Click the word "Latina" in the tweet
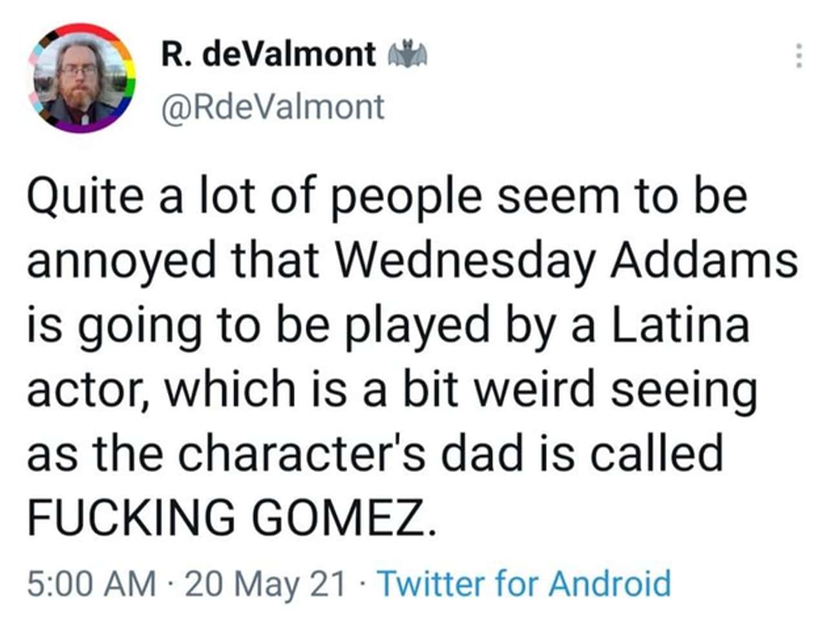Viewport: 840px width, 629px height. click(x=679, y=325)
